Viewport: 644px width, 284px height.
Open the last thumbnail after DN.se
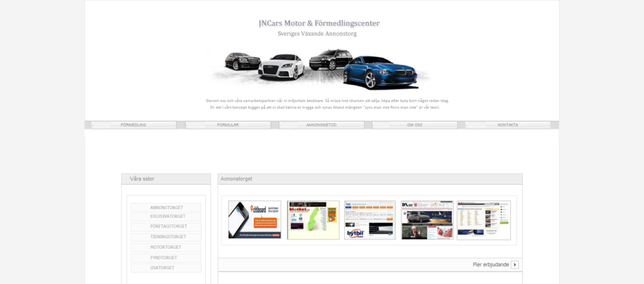pos(484,220)
